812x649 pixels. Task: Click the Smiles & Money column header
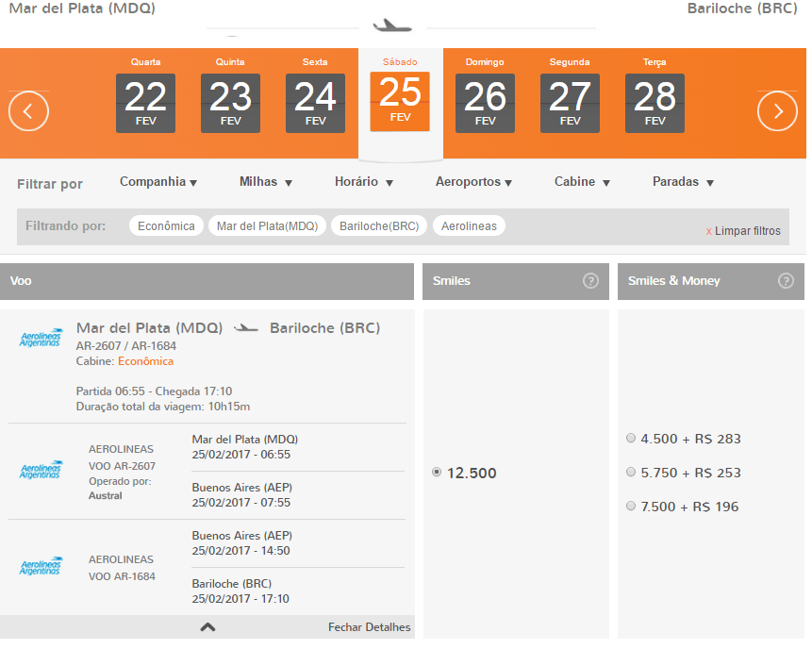click(711, 281)
